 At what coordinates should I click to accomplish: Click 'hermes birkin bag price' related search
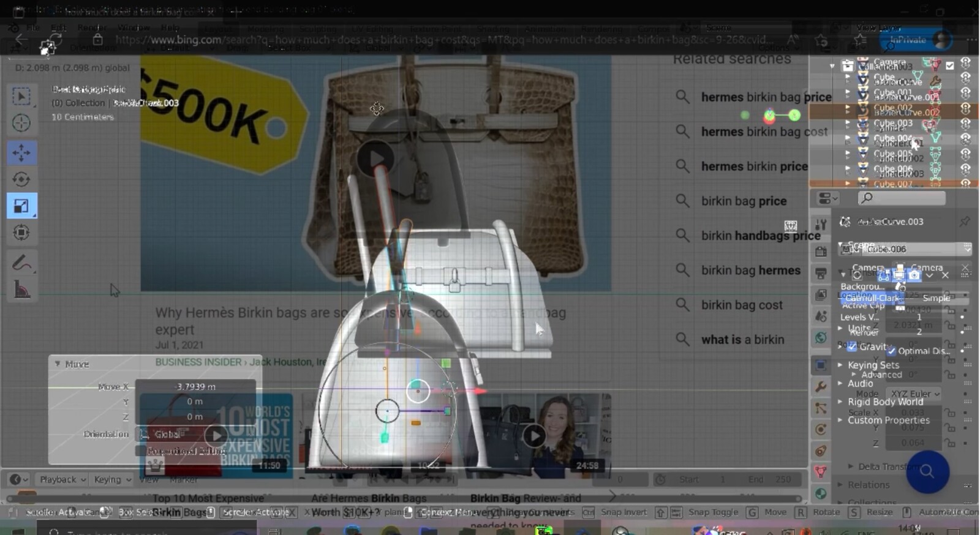click(766, 97)
